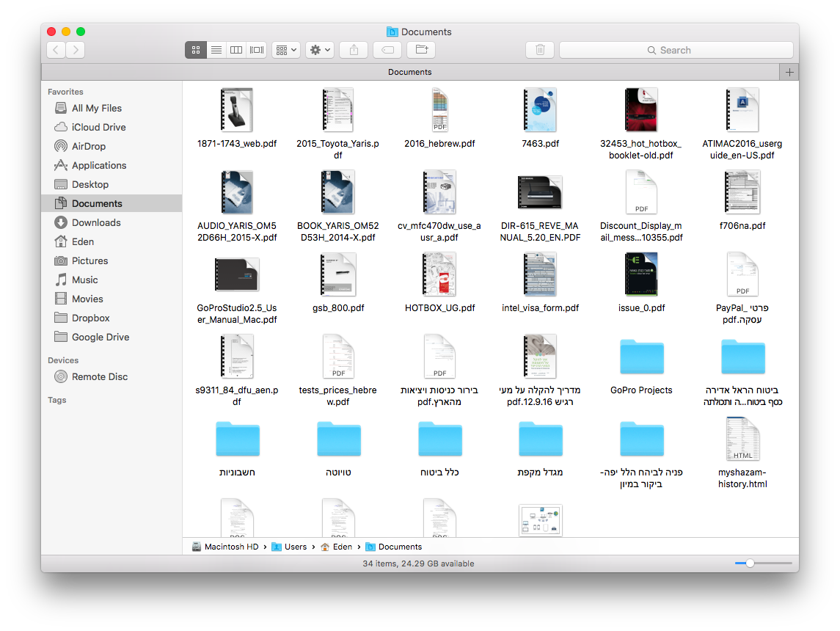Select intel_visa_form.pdf file
840x631 pixels.
tap(540, 274)
